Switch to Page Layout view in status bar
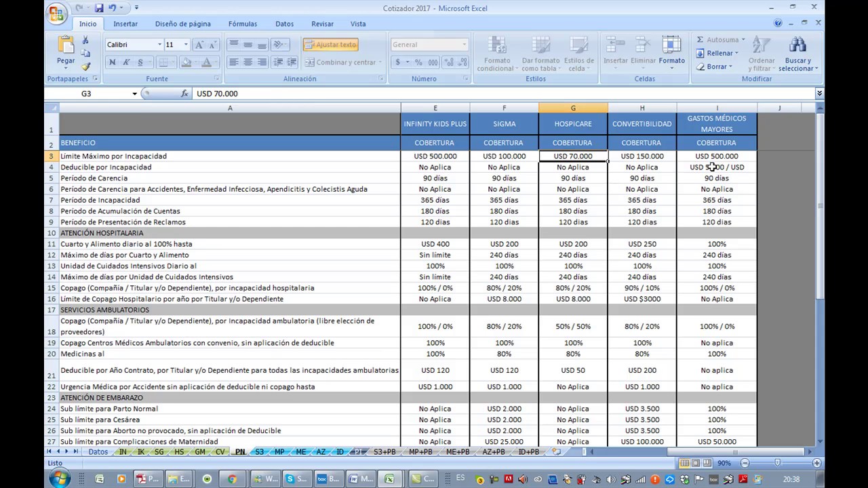868x488 pixels. tap(696, 463)
